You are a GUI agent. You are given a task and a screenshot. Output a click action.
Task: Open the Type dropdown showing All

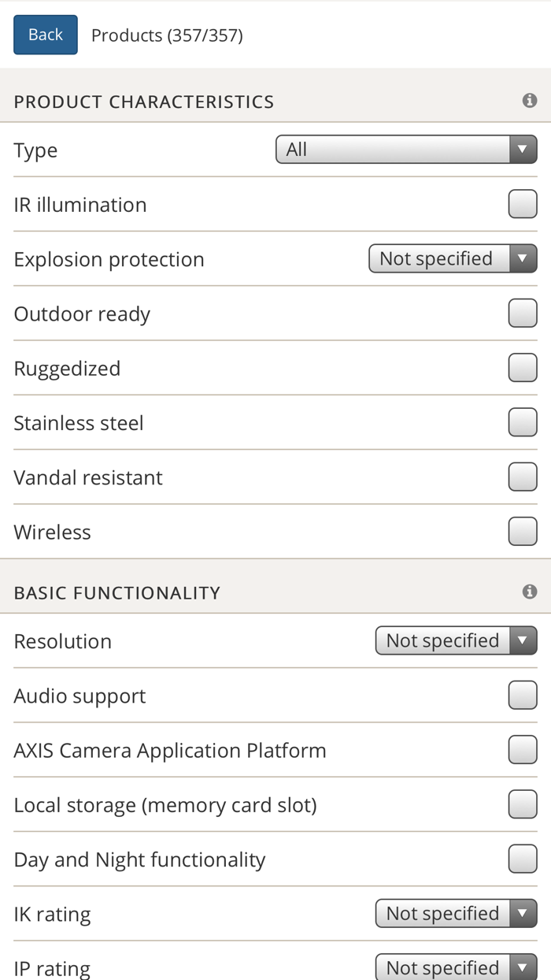(405, 149)
